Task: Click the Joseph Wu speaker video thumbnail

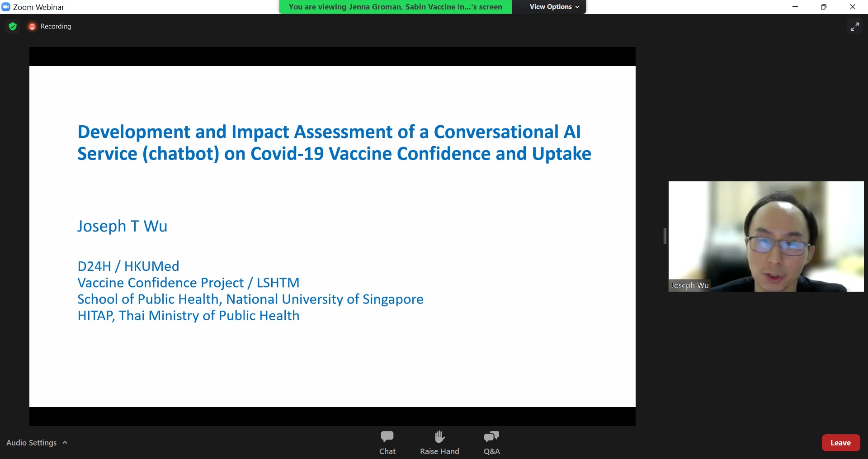Action: point(766,236)
